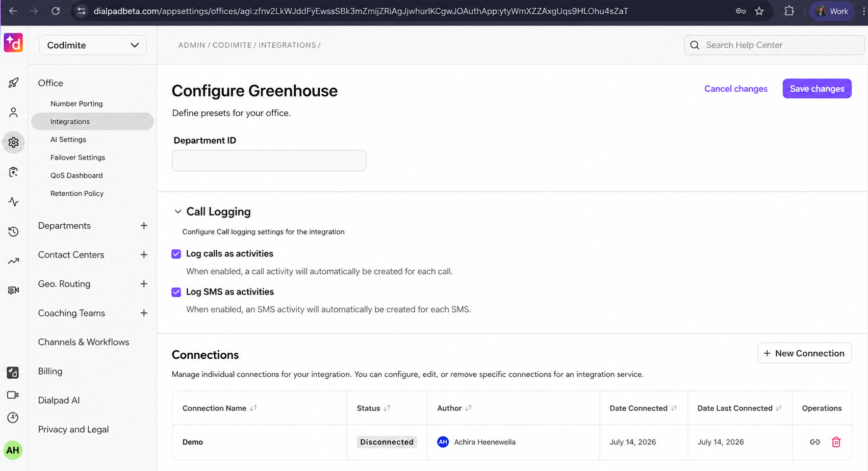Screen dimensions: 868x471
Task: Click the AH user avatar in sidebar
Action: coord(13,450)
